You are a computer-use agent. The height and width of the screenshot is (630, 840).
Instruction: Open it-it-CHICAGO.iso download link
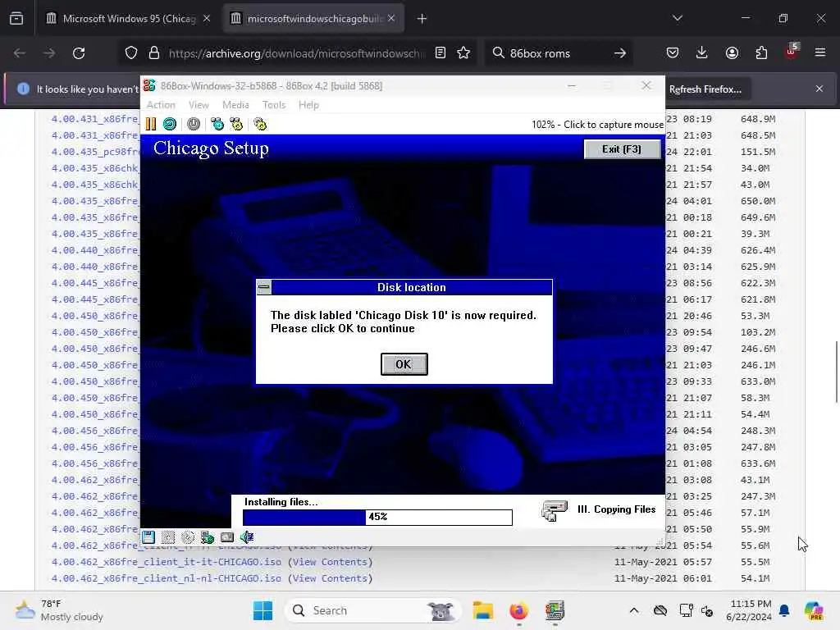tap(166, 562)
